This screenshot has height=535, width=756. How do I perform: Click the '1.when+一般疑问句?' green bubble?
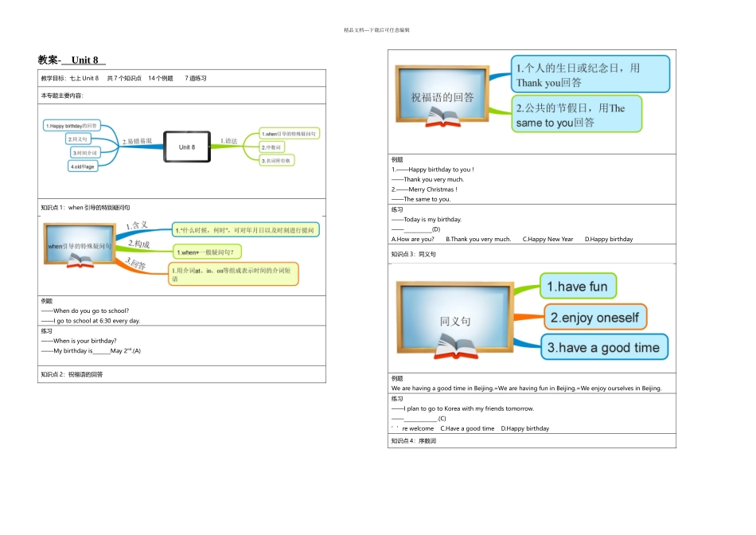207,252
